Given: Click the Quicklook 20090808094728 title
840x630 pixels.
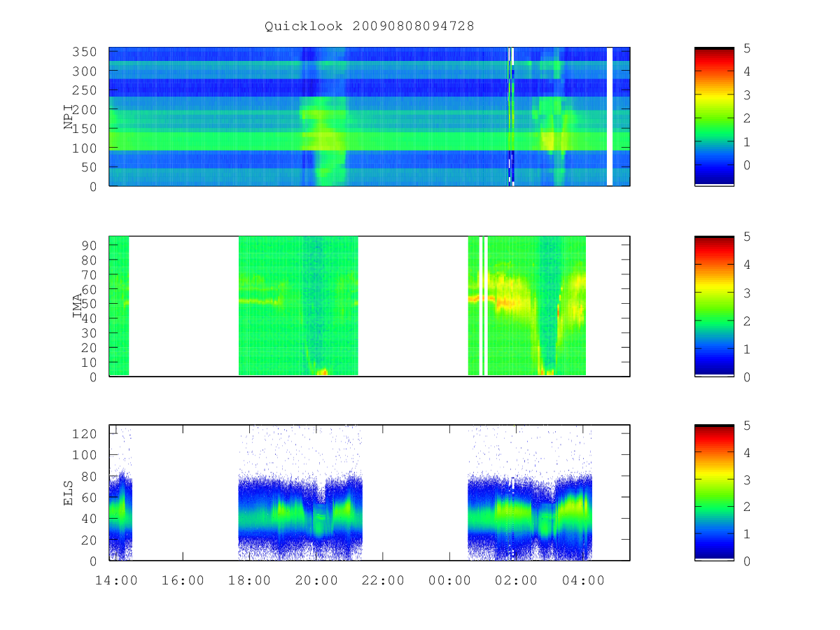Looking at the screenshot, I should (x=370, y=27).
